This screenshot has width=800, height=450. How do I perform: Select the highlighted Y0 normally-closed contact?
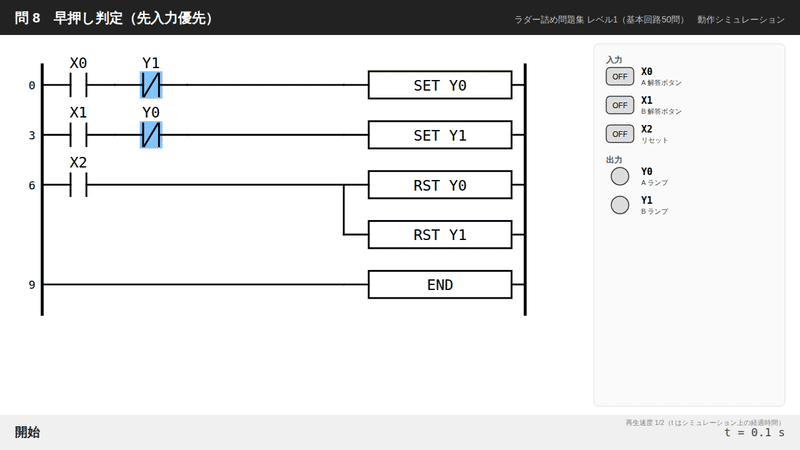[151, 135]
